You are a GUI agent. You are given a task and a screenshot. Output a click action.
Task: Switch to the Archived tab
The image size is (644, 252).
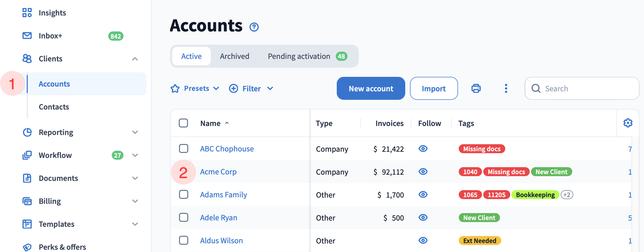click(234, 56)
